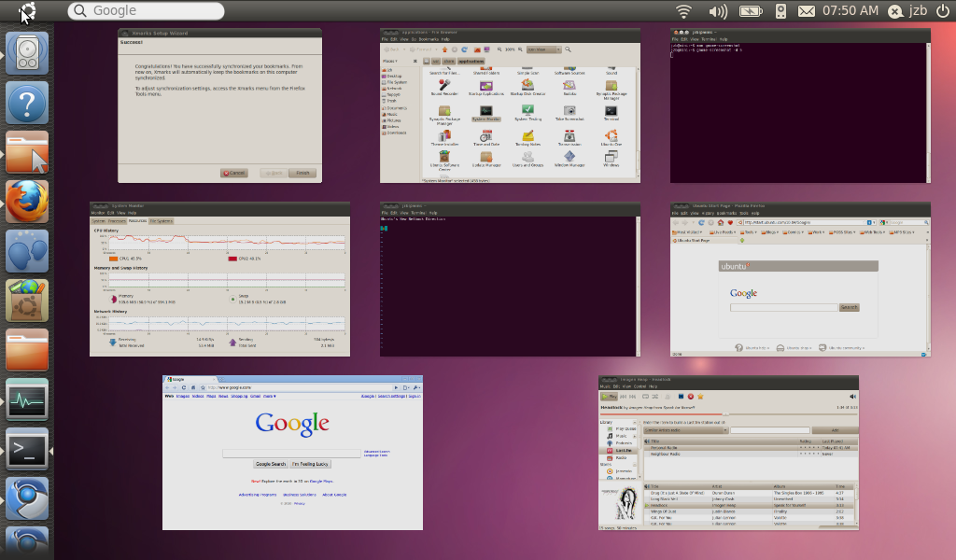This screenshot has width=956, height=560.
Task: Select the Rhythmbox music player window
Action: tap(728, 453)
